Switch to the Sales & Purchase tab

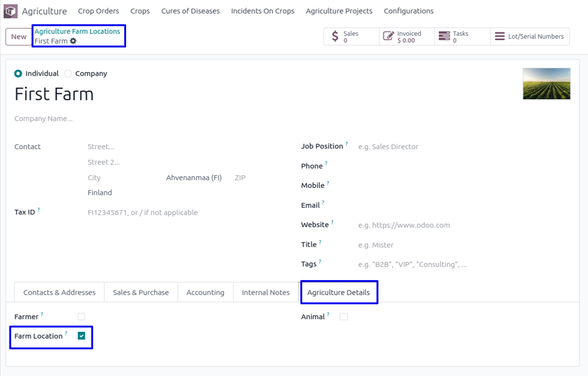pos(141,293)
